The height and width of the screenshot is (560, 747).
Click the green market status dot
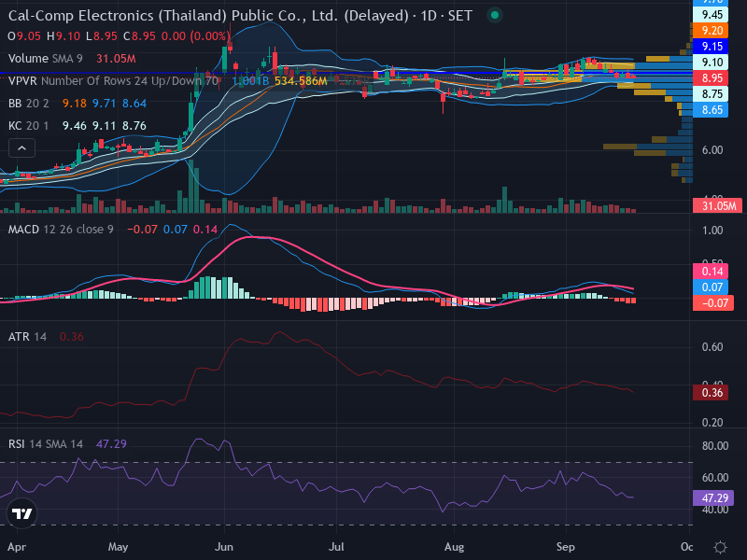pyautogui.click(x=495, y=15)
